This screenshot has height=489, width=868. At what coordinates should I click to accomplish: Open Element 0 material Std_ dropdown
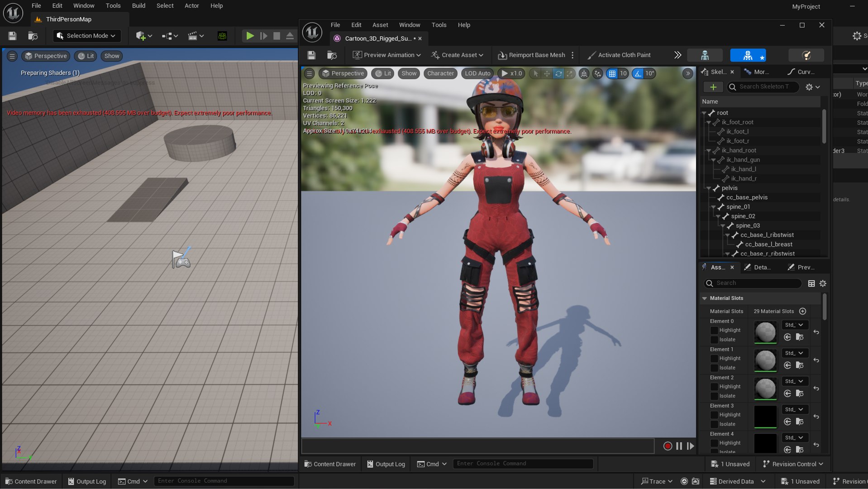coord(795,325)
